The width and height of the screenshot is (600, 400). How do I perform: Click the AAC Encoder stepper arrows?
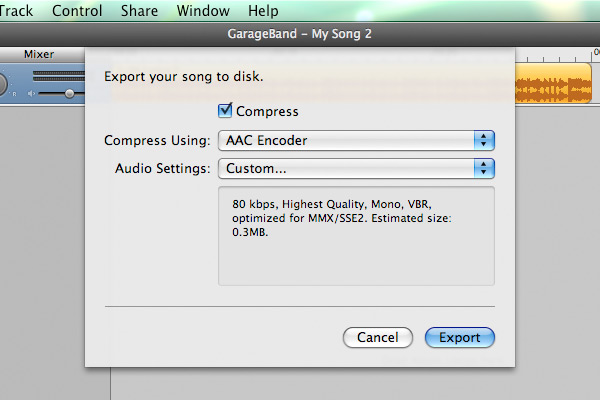coord(484,140)
